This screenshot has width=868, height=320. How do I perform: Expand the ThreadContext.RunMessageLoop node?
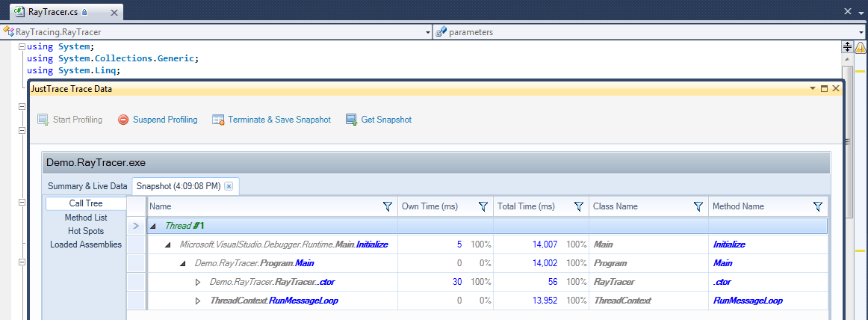(x=198, y=301)
